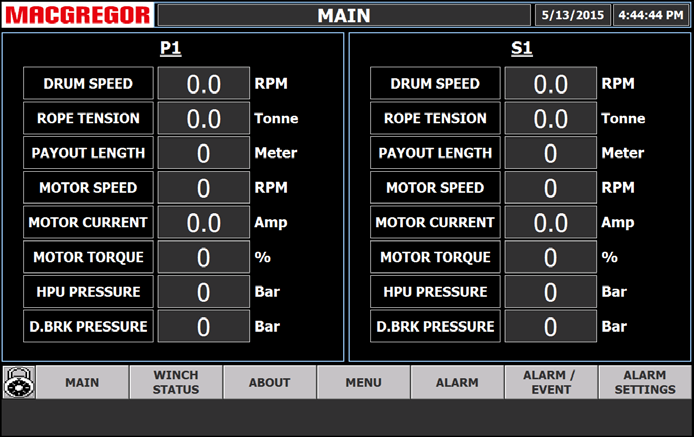This screenshot has height=437, width=694.
Task: Click P1 motor speed value field
Action: coord(204,187)
